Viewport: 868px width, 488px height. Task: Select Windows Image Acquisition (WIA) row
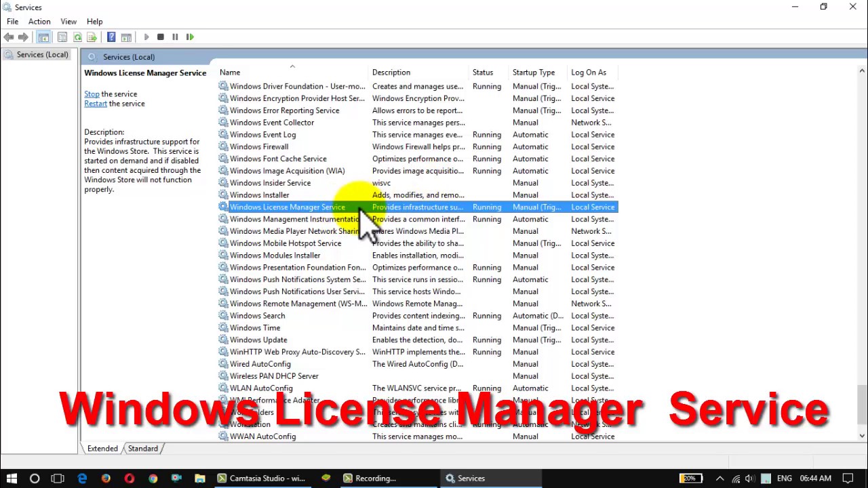pos(417,171)
